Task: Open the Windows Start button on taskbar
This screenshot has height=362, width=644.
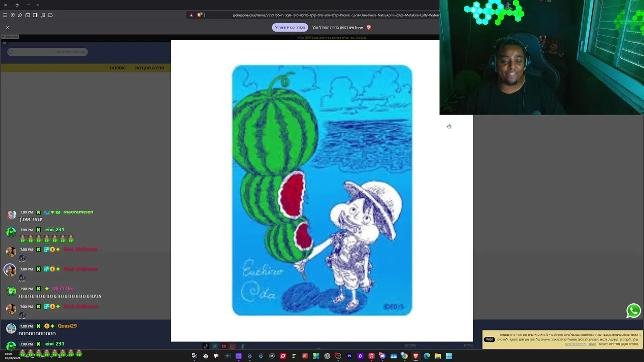Action: pos(449,356)
